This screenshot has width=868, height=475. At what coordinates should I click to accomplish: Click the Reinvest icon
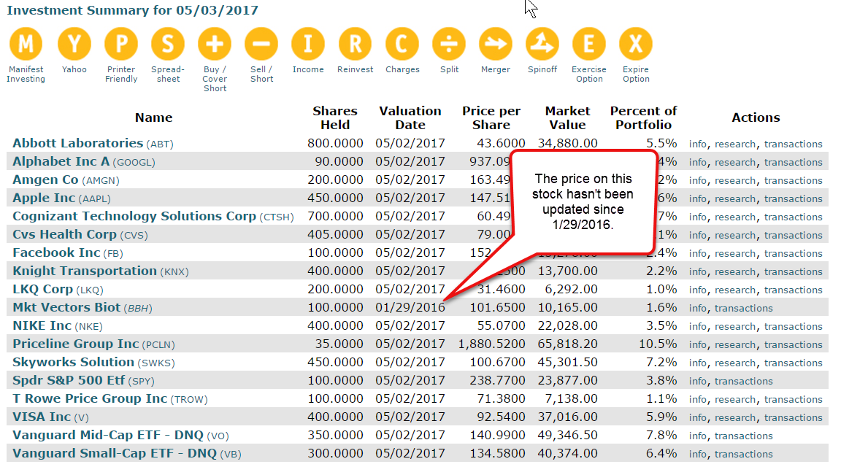pyautogui.click(x=355, y=44)
